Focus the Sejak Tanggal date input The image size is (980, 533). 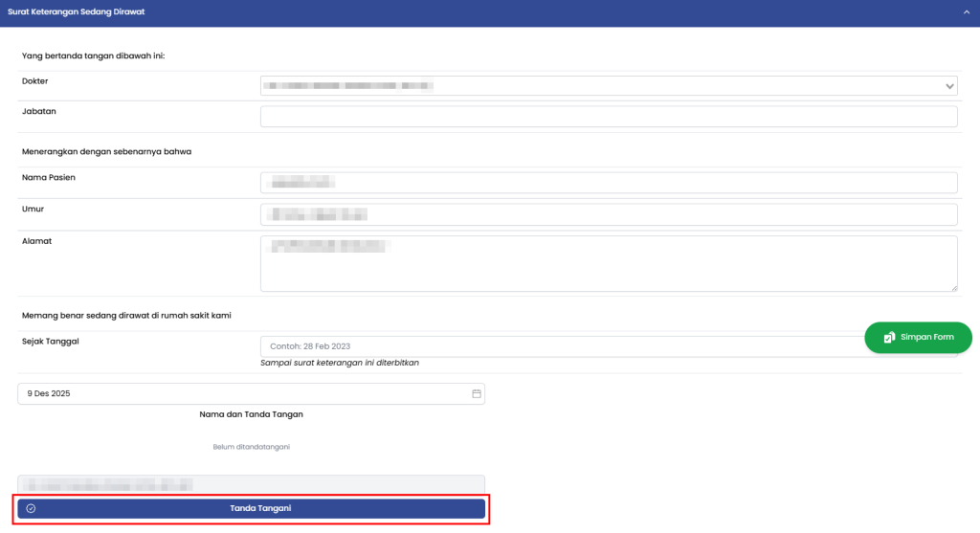(555, 345)
